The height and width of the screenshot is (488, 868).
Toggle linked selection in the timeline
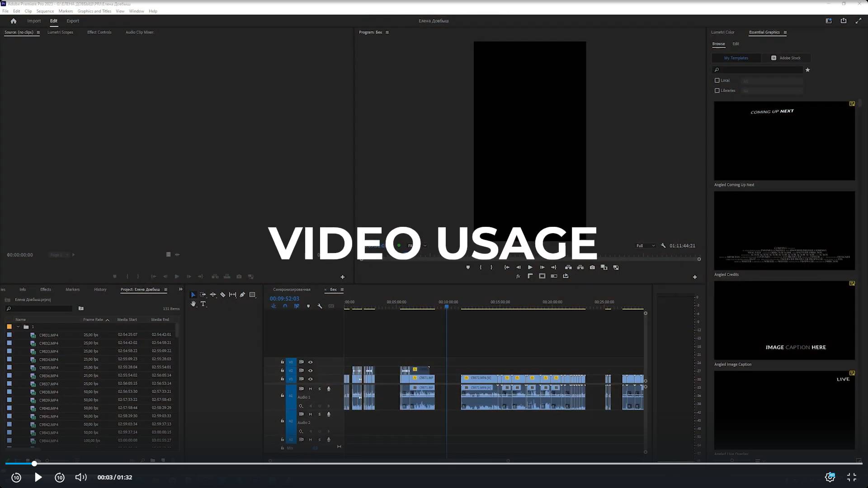[297, 306]
